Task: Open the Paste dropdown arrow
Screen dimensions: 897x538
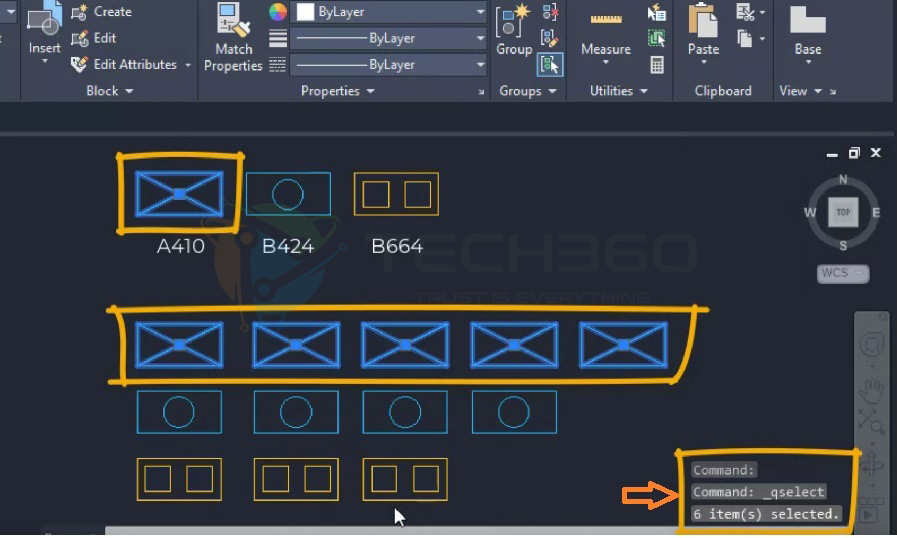Action: (704, 62)
